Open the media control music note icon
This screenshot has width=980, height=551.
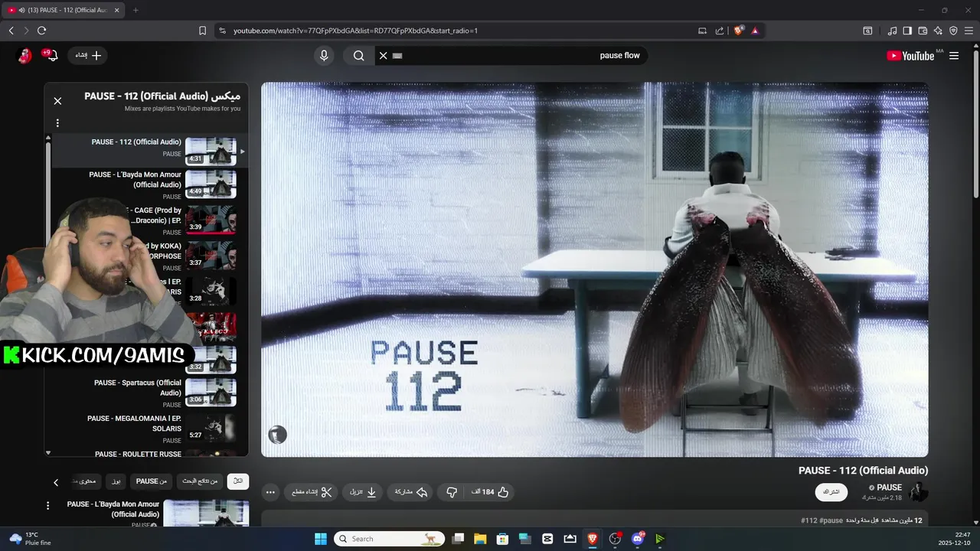892,31
